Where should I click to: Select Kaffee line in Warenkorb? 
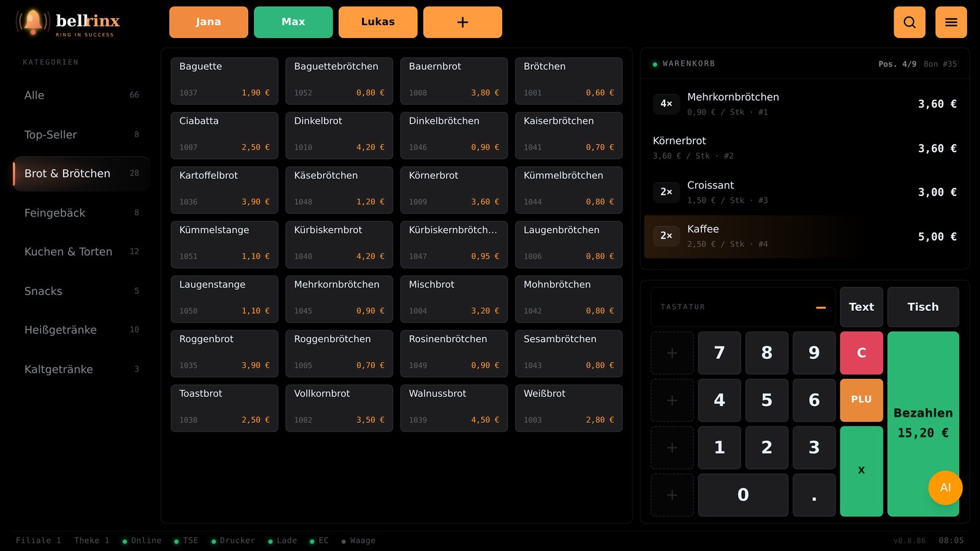[x=805, y=237]
